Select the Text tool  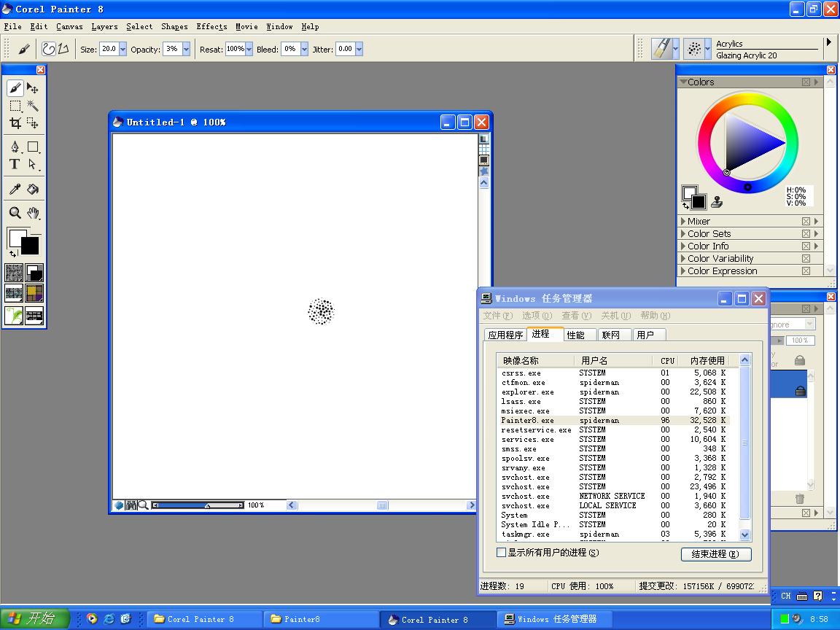pos(15,165)
